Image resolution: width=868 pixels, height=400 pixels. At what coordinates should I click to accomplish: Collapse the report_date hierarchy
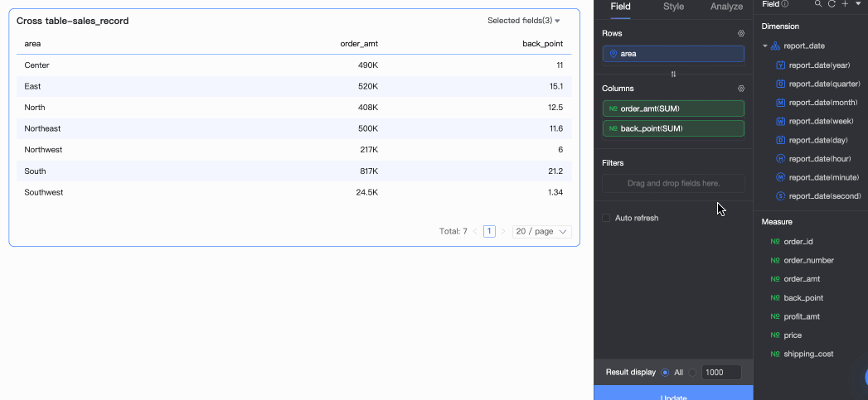point(765,46)
